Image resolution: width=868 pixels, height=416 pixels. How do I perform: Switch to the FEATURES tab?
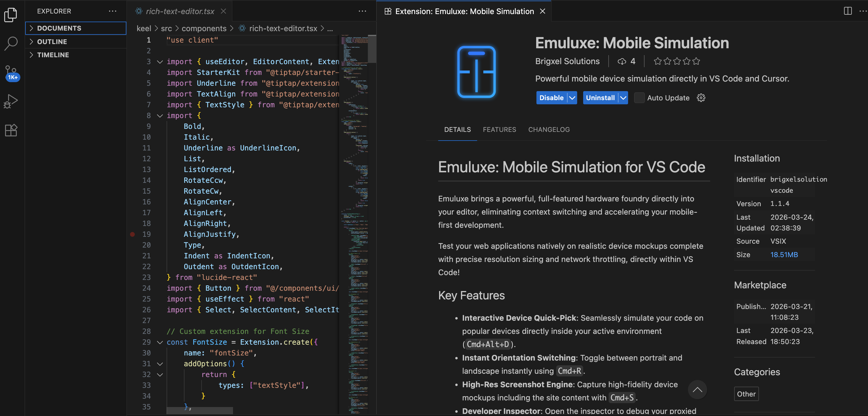pyautogui.click(x=499, y=129)
